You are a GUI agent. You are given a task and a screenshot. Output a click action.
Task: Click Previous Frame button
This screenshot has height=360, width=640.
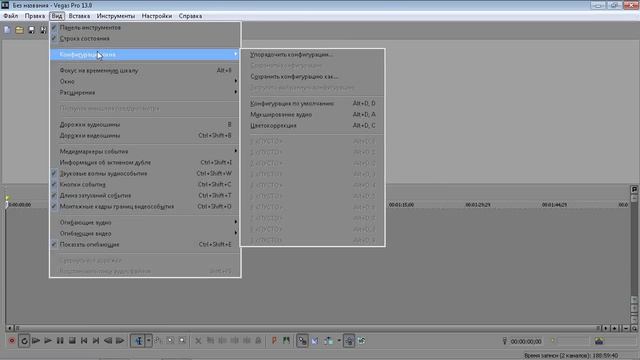click(x=108, y=341)
